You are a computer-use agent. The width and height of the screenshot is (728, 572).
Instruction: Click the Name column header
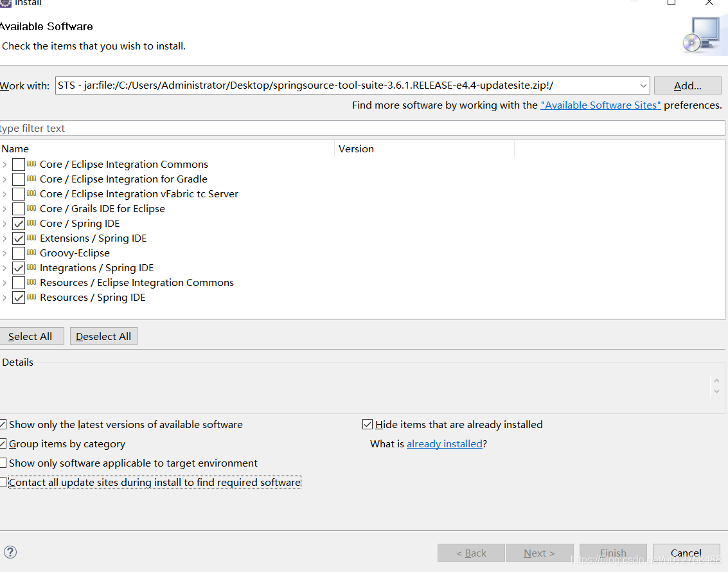pos(167,148)
